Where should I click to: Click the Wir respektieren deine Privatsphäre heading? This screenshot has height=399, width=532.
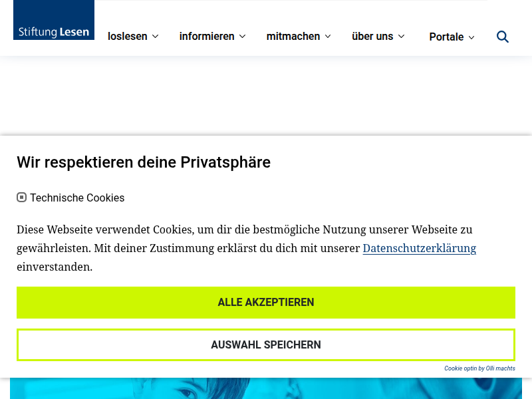(x=144, y=162)
